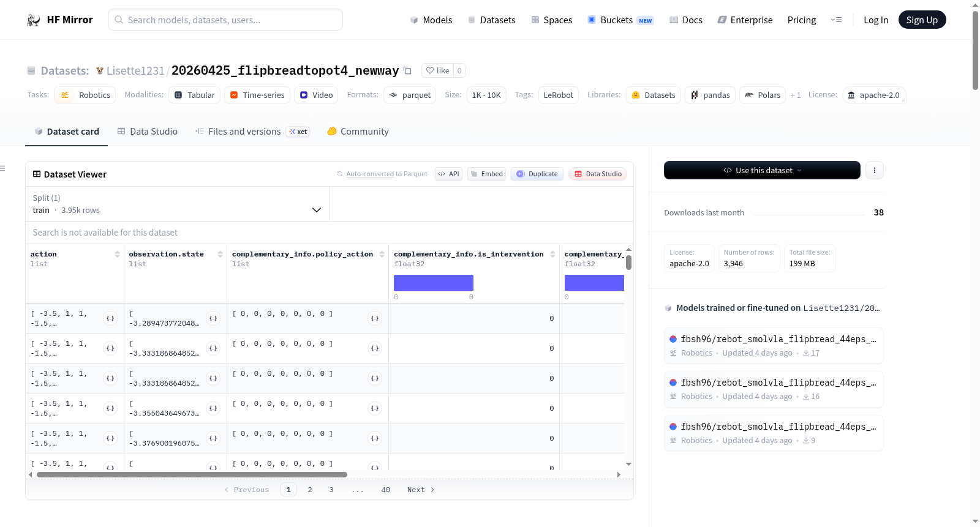Open Datasets in the top navigation
Image resolution: width=980 pixels, height=527 pixels.
click(x=492, y=20)
